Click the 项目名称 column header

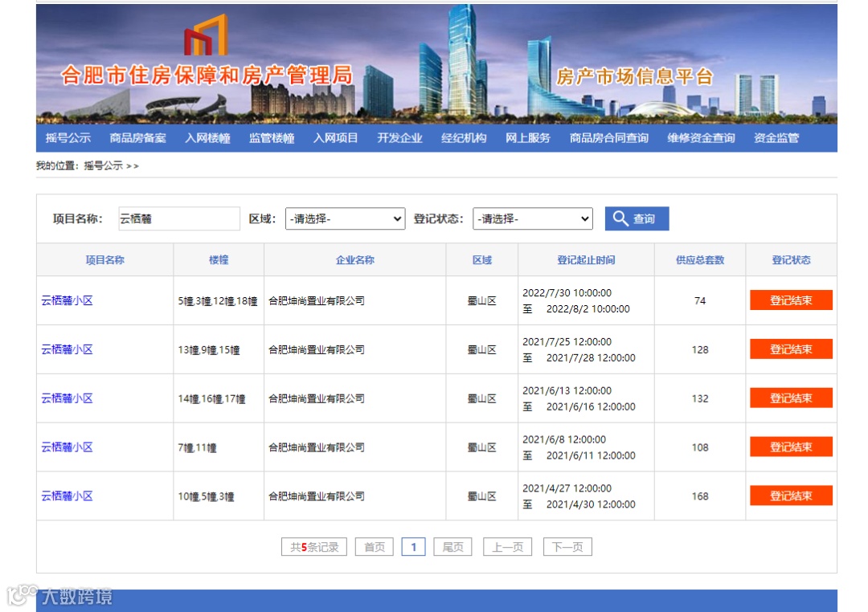[x=105, y=259]
